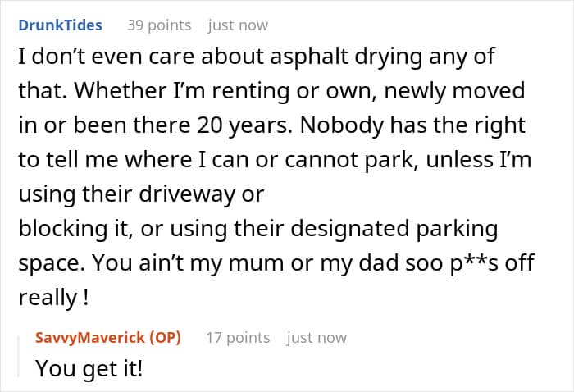Click the word "asphalt" in the comment
Image resolution: width=574 pixels, height=392 pixels.
click(309, 57)
